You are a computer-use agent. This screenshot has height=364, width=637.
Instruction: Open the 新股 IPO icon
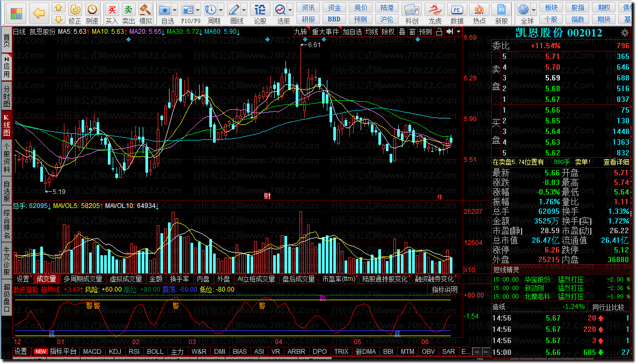pos(501,9)
